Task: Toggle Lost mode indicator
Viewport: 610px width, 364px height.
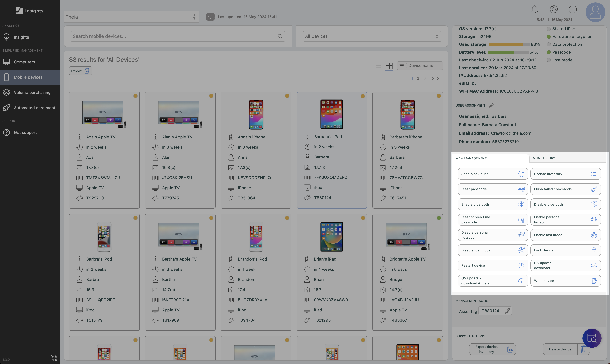Action: pos(548,60)
